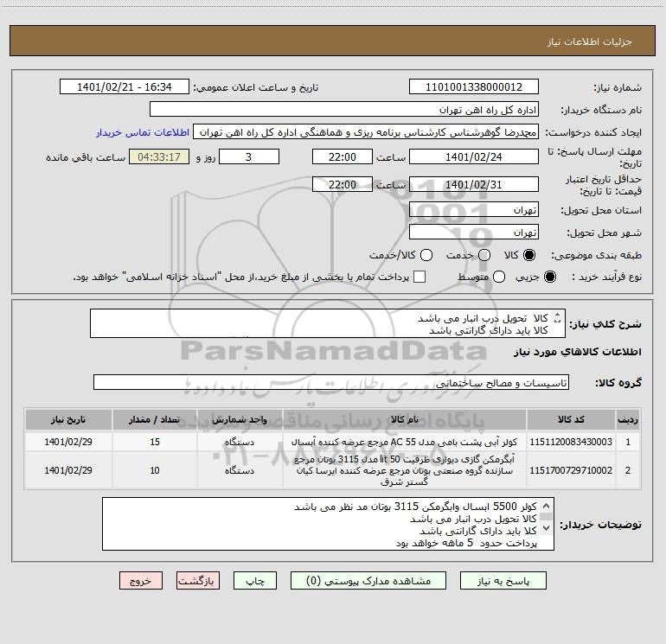Viewport: 666px width, 644px height.
Task: Click the goods group field تاسیسات و مصالح ساختمانی
Action: [331, 382]
